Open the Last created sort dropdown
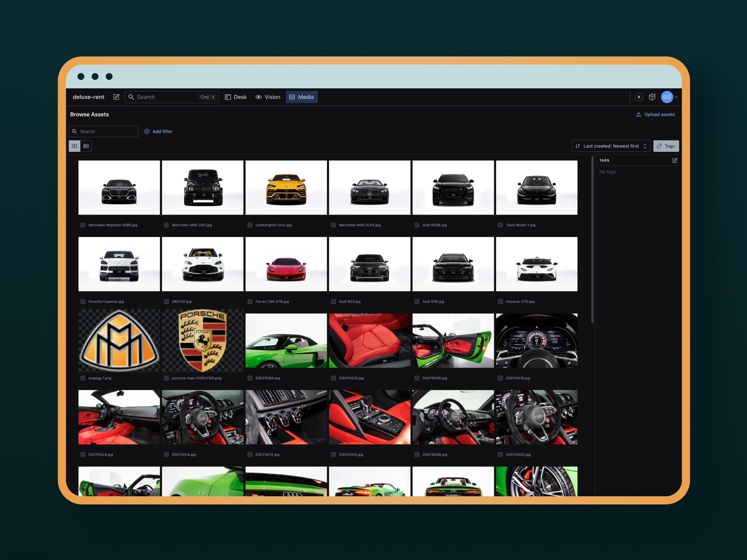747x560 pixels. [x=611, y=146]
